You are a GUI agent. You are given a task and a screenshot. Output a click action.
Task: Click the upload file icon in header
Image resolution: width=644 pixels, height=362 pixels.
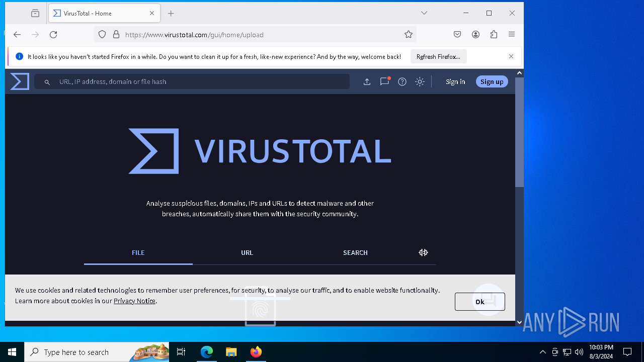coord(367,81)
